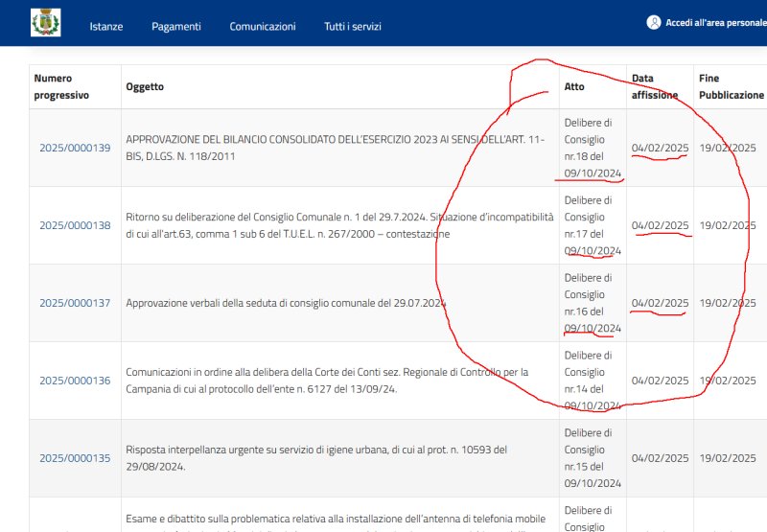Image resolution: width=767 pixels, height=532 pixels.
Task: Click 04/02/2025 date in row 2025/0000136
Action: [x=660, y=381]
